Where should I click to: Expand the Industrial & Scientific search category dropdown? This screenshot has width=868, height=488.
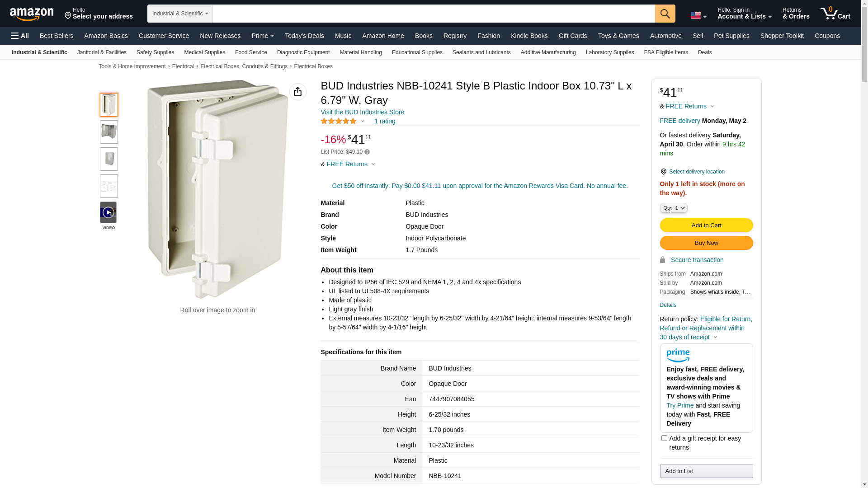180,14
